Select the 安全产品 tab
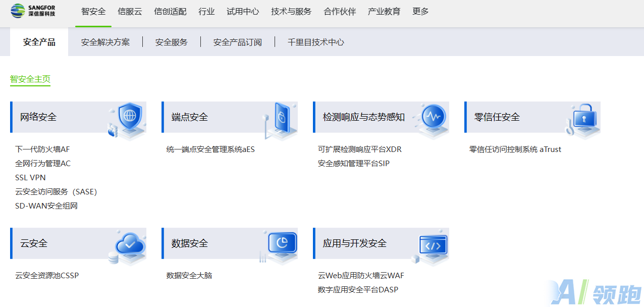The image size is (644, 307). (39, 42)
